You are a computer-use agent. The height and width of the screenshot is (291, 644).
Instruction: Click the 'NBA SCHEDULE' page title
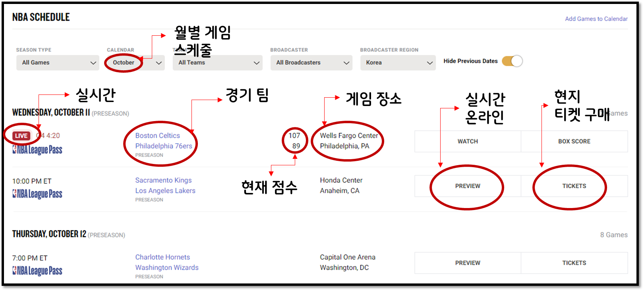[x=41, y=17]
